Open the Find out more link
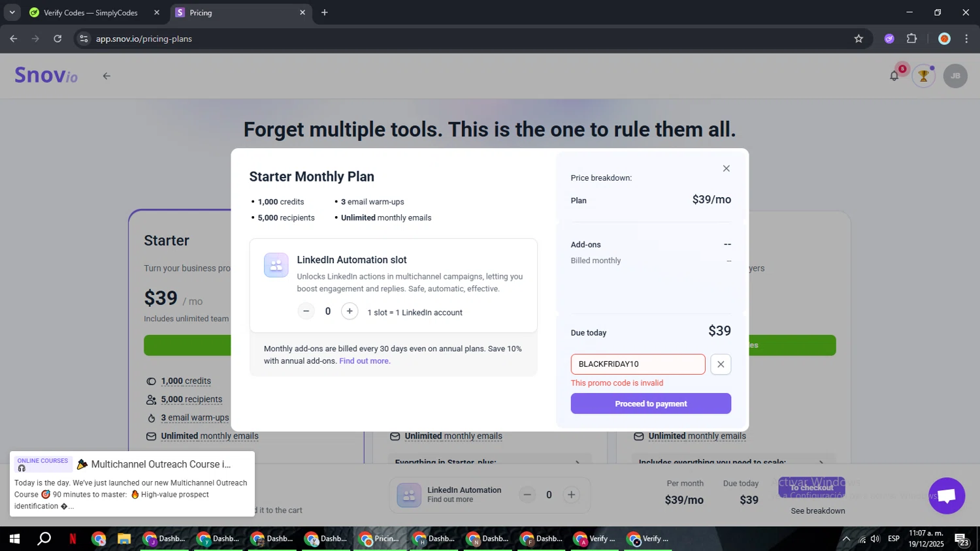 pyautogui.click(x=365, y=361)
